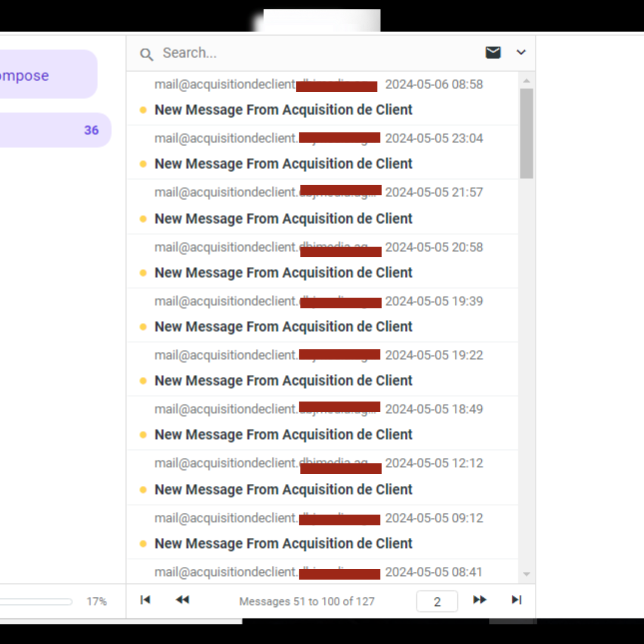
Task: Expand the dropdown chevron next to envelope
Action: (x=521, y=52)
